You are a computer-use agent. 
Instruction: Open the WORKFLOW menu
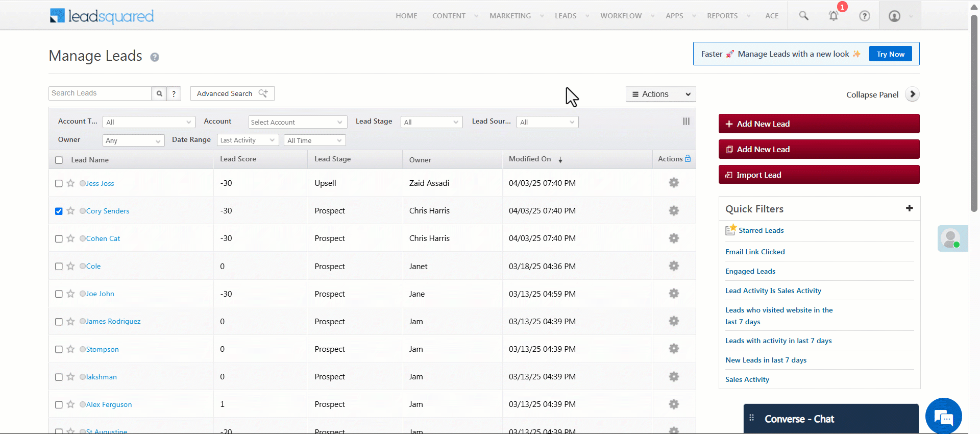(621, 16)
